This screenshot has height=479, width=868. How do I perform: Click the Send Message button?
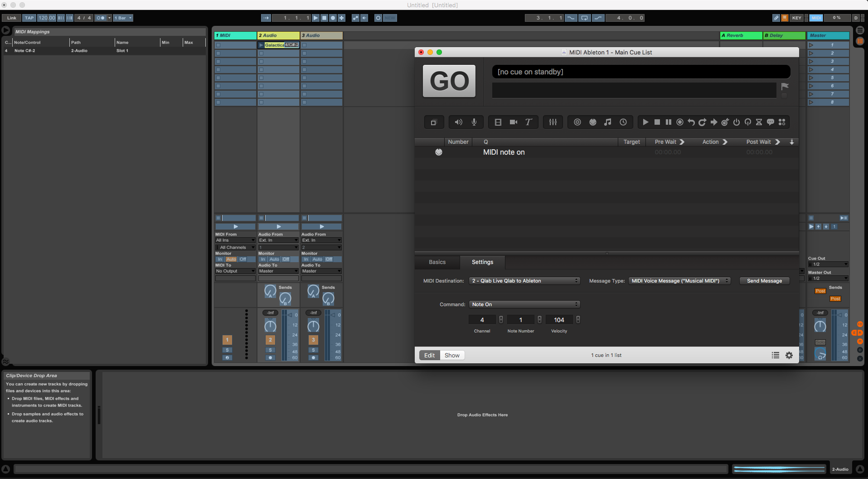pyautogui.click(x=764, y=281)
